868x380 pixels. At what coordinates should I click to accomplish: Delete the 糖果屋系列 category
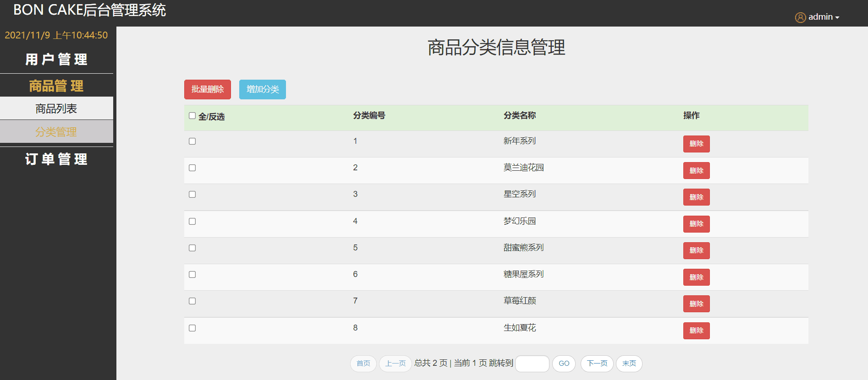(x=696, y=277)
